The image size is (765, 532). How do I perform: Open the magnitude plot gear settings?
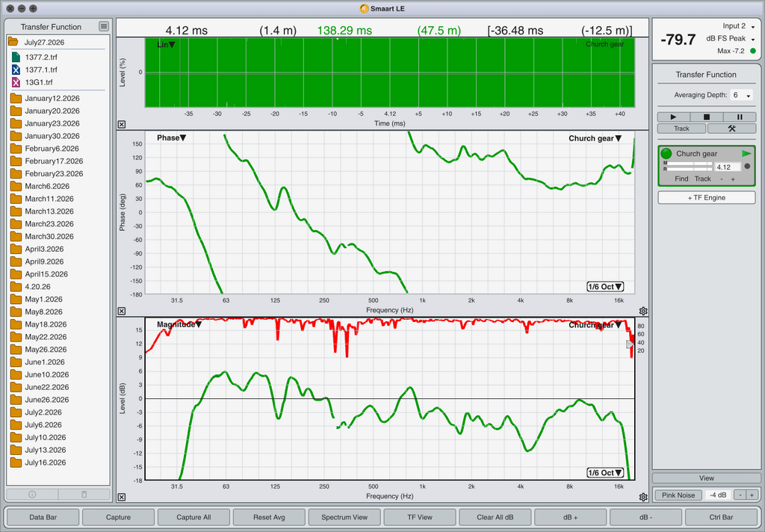pyautogui.click(x=643, y=497)
